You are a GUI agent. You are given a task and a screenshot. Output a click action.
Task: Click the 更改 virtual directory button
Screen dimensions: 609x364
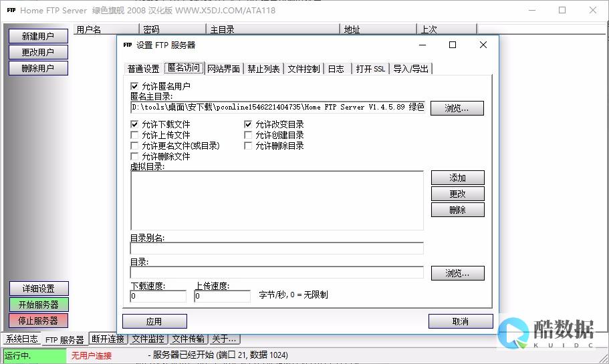tap(457, 194)
